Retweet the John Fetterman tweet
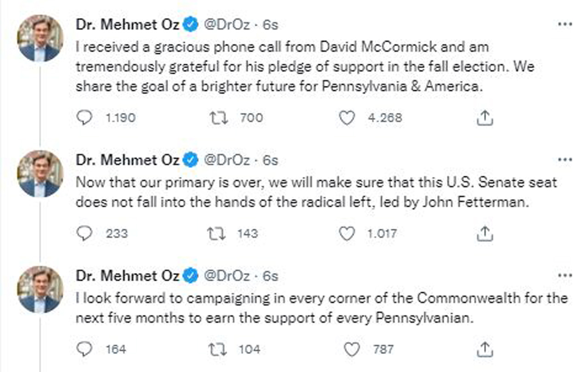588x372 pixels. [217, 234]
